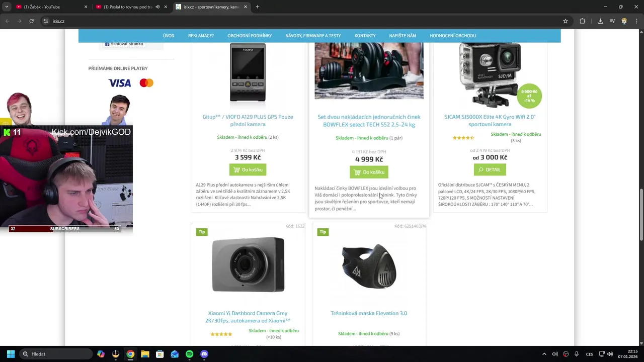Open Spotify from the taskbar
The image size is (644, 362).
[x=189, y=354]
